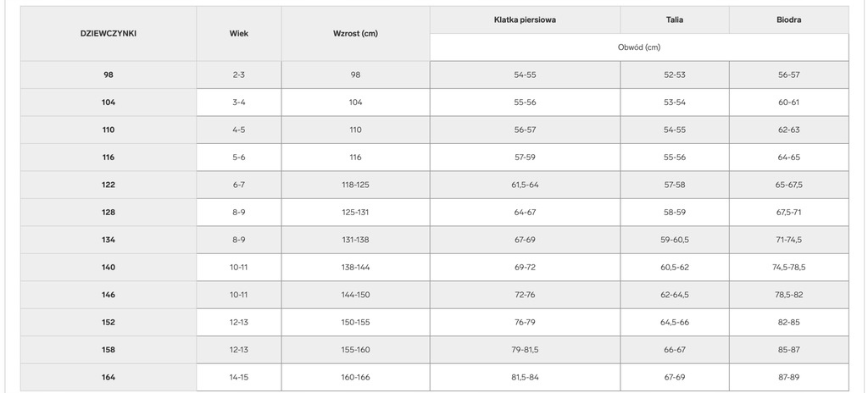Click chest value 61,5-64
The width and height of the screenshot is (868, 393).
click(x=525, y=185)
